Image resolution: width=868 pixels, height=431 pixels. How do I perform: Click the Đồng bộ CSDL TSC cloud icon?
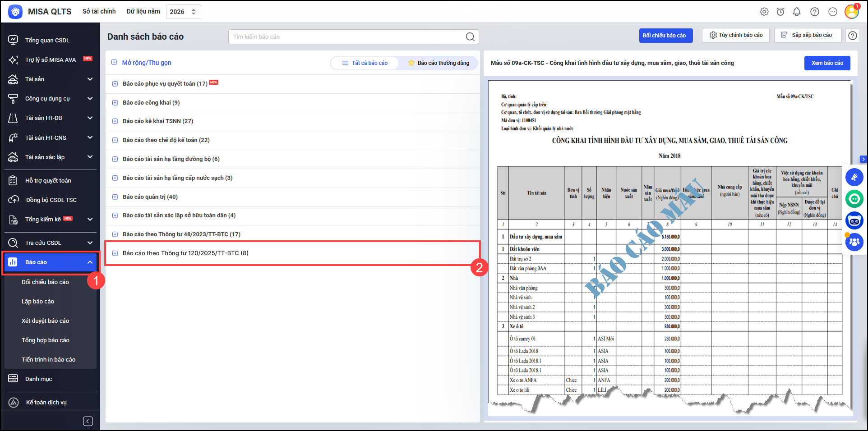pos(14,200)
